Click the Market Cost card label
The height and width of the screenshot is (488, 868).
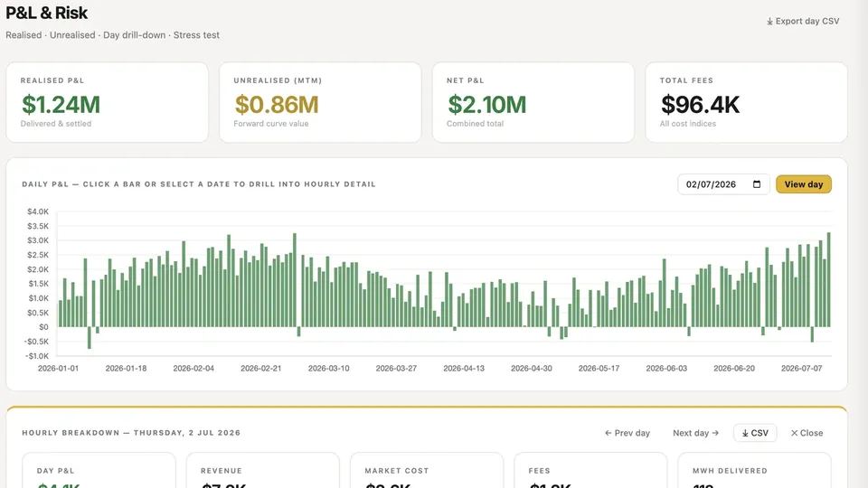tap(396, 471)
